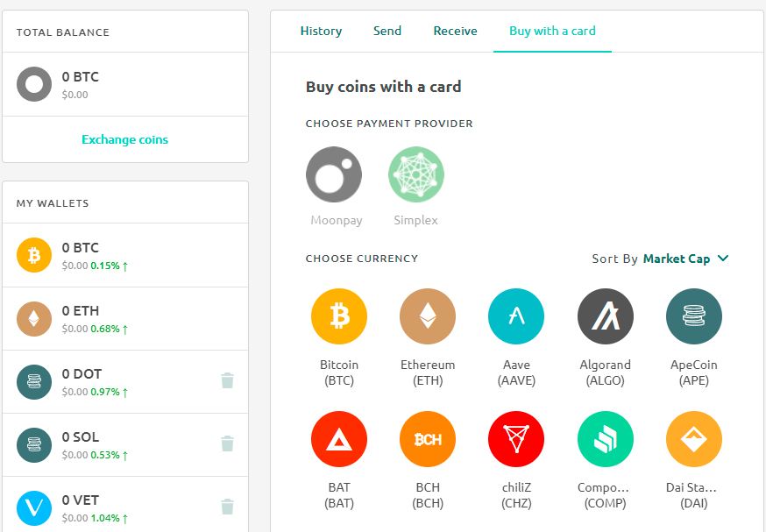Click the 0 VET wallet amount text
Image resolution: width=766 pixels, height=532 pixels.
point(81,500)
